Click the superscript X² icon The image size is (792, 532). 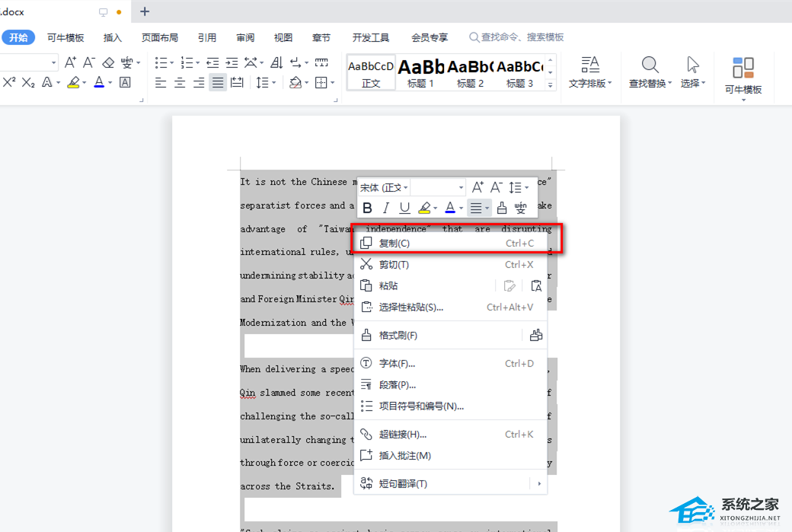[9, 82]
